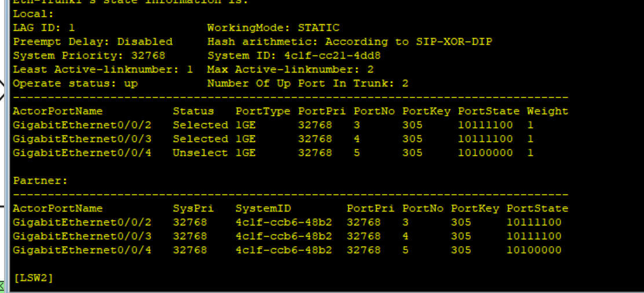The image size is (644, 293).
Task: Click GigabitEthernet0/0/3 in the Local table
Action: [x=82, y=139]
